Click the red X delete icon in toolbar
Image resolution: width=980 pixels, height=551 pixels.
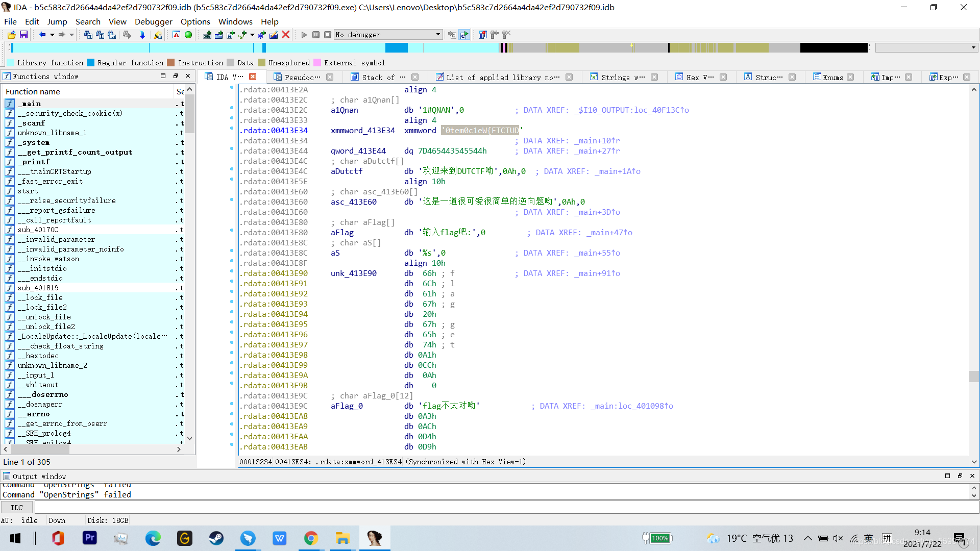click(286, 35)
